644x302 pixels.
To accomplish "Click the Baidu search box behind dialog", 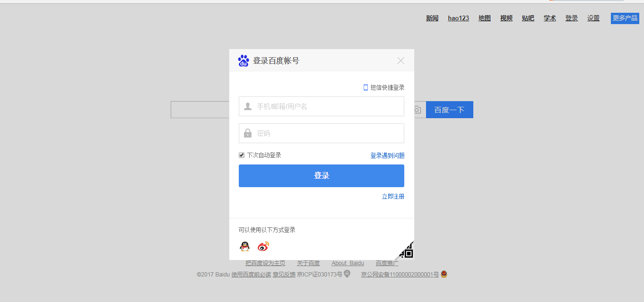I will point(200,110).
